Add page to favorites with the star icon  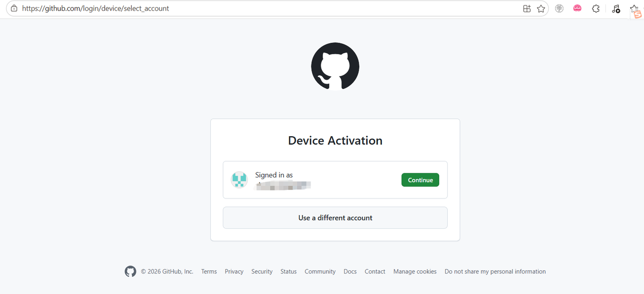[541, 9]
